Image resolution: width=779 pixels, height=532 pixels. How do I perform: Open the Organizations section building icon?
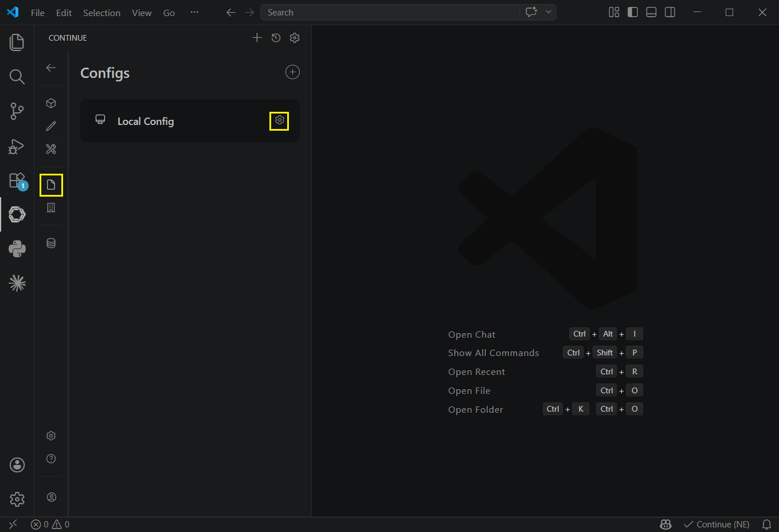click(51, 208)
